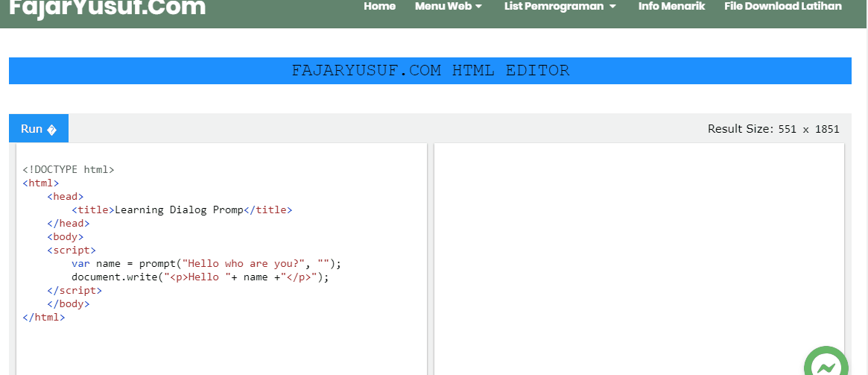868x375 pixels.
Task: Expand the List Pemrograman dropdown
Action: [x=560, y=7]
